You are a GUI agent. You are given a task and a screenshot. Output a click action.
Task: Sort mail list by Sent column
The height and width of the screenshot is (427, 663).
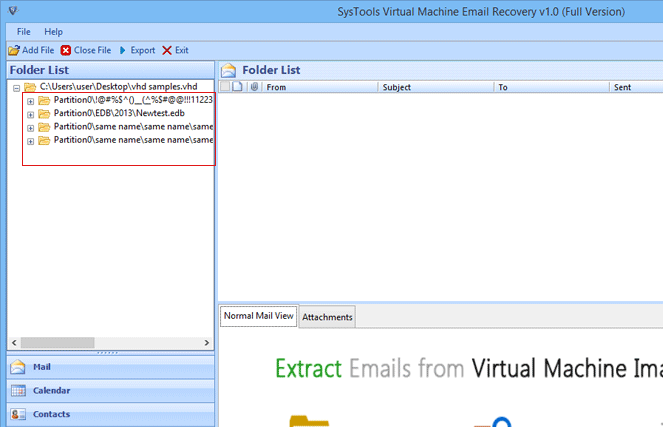(x=636, y=87)
